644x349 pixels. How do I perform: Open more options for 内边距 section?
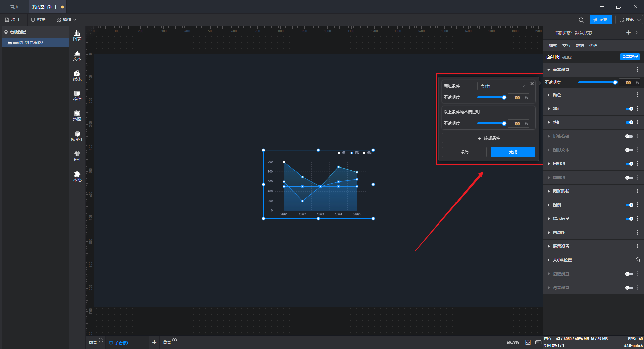637,232
